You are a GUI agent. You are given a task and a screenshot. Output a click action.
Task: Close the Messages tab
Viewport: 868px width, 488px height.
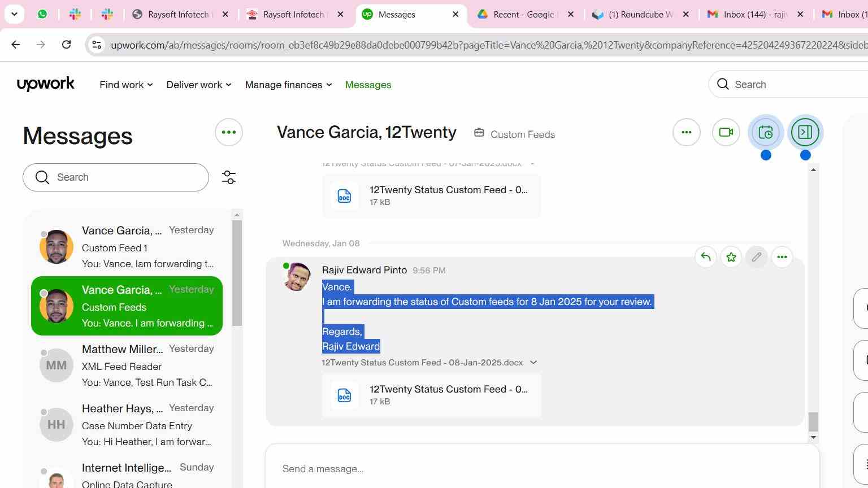coord(455,14)
